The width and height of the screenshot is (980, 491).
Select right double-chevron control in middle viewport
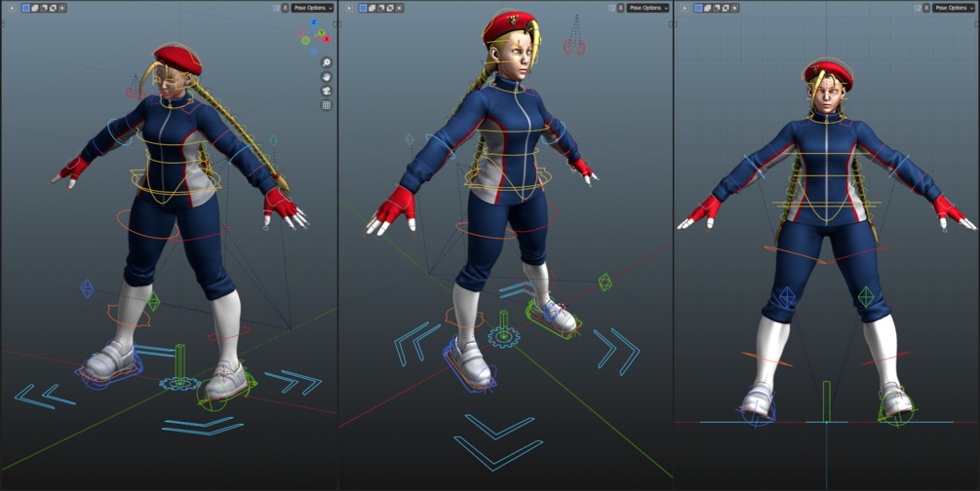click(x=617, y=352)
